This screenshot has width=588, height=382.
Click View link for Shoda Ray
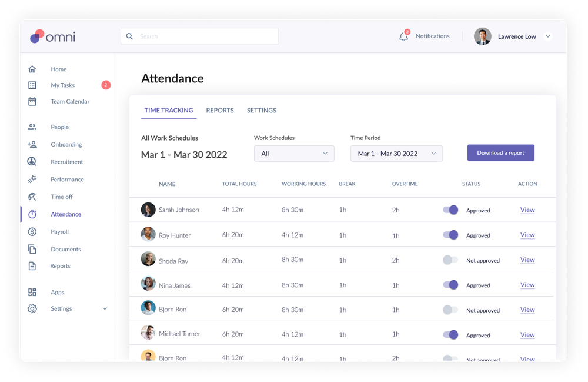[527, 260]
